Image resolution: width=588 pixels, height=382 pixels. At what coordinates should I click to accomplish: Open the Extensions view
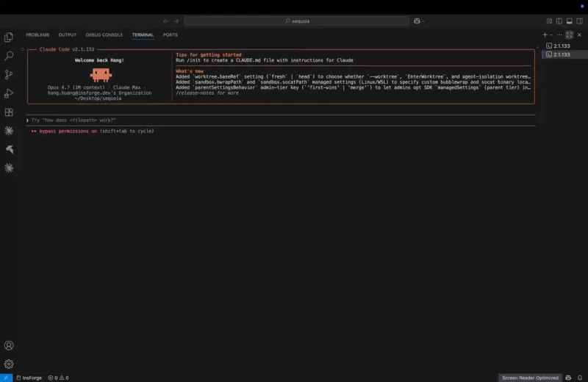coord(9,112)
